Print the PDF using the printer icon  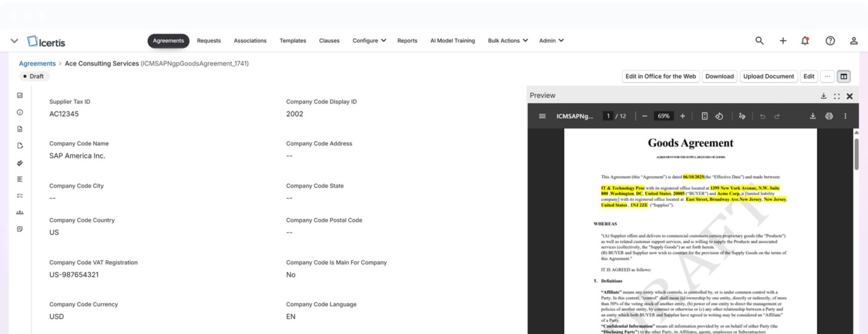[829, 116]
